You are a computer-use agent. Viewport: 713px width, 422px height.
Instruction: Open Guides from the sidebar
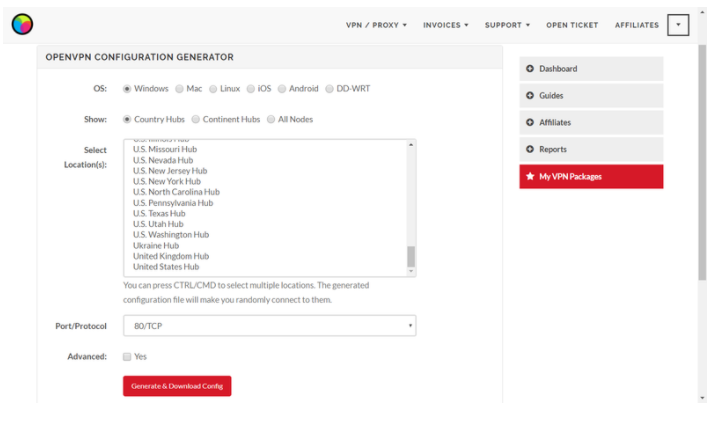tap(591, 95)
